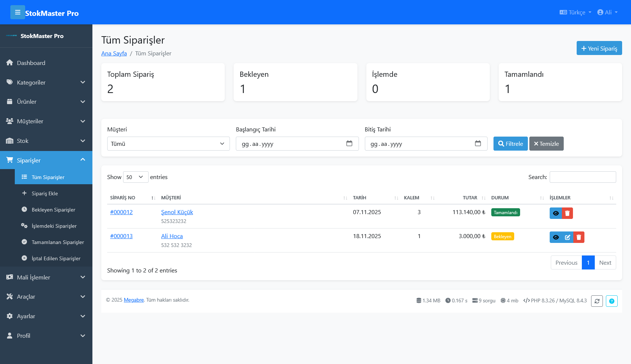Click the Yeni Sipariş button
Viewport: 631px width, 364px height.
pos(599,48)
